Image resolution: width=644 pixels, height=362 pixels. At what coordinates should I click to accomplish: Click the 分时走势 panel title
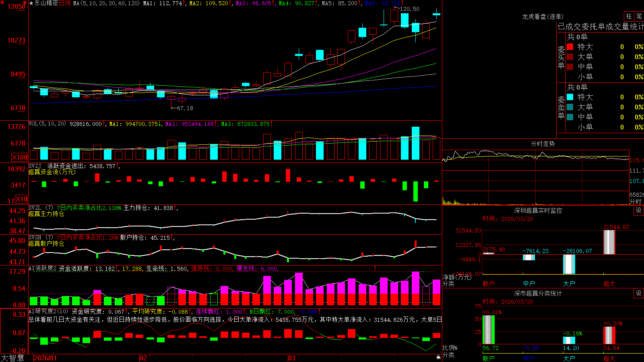[x=543, y=144]
